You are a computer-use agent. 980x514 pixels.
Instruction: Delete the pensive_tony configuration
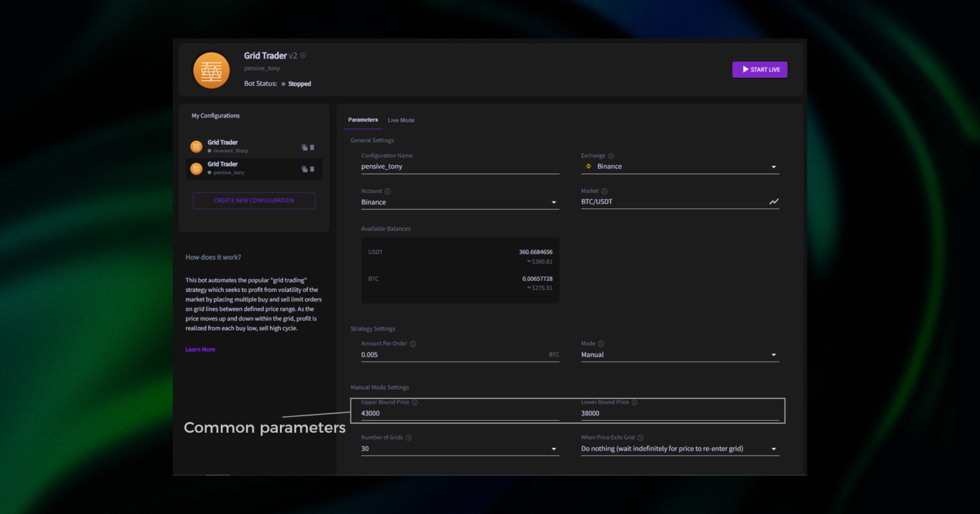[x=312, y=169]
